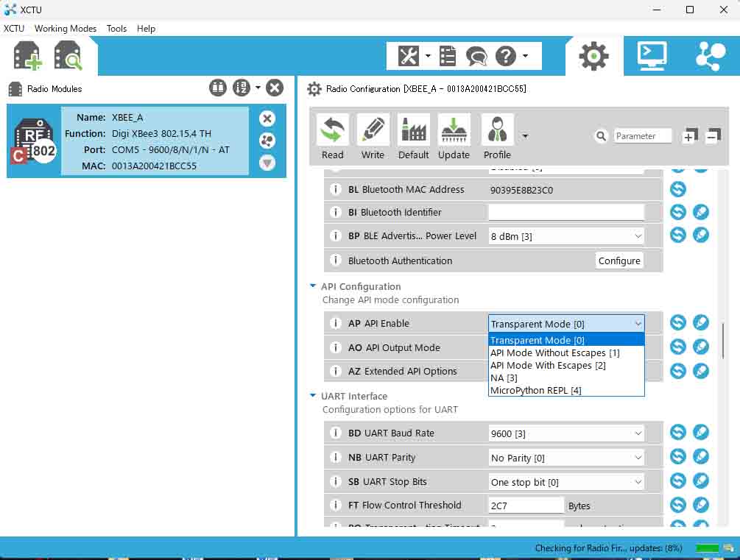This screenshot has height=560, width=740.
Task: Choose Transparent Mode [0] in the dropdown list
Action: pyautogui.click(x=566, y=340)
